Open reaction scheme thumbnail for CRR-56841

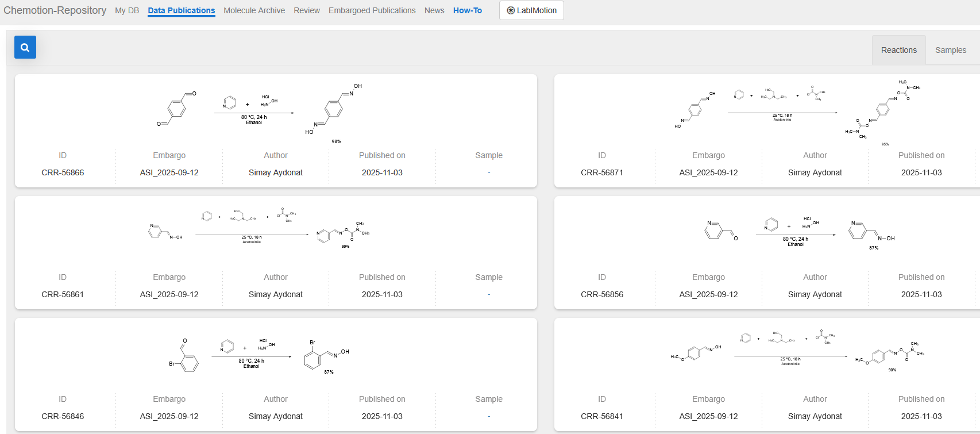pyautogui.click(x=797, y=351)
